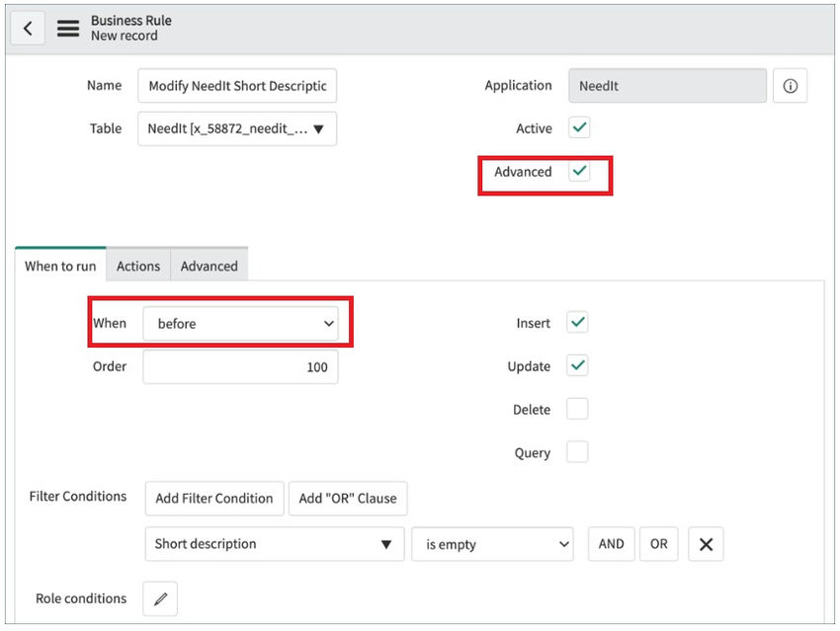
Task: Click Add Filter Condition
Action: coord(213,498)
